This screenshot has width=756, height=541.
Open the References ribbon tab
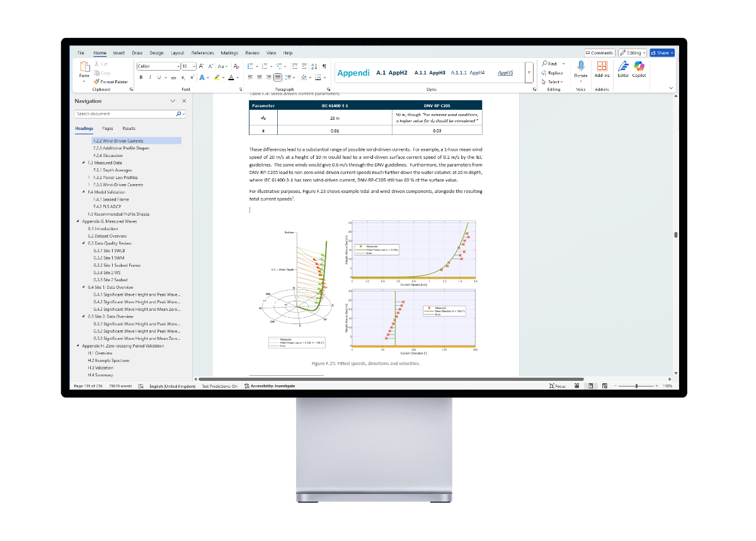coord(202,53)
